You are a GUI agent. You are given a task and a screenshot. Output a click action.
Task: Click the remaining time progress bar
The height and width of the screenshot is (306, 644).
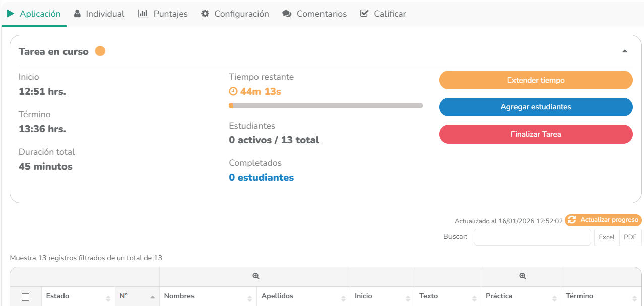point(326,106)
